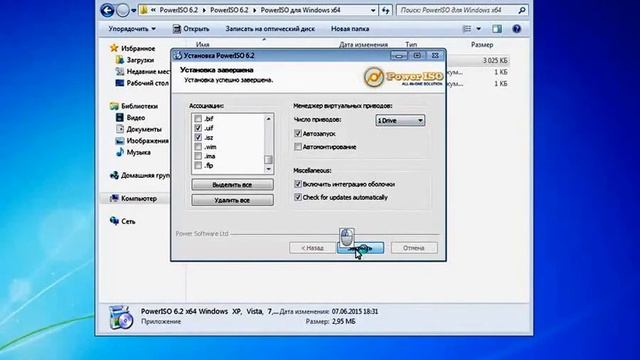Open Explorer help icon
The height and width of the screenshot is (360, 640).
517,29
